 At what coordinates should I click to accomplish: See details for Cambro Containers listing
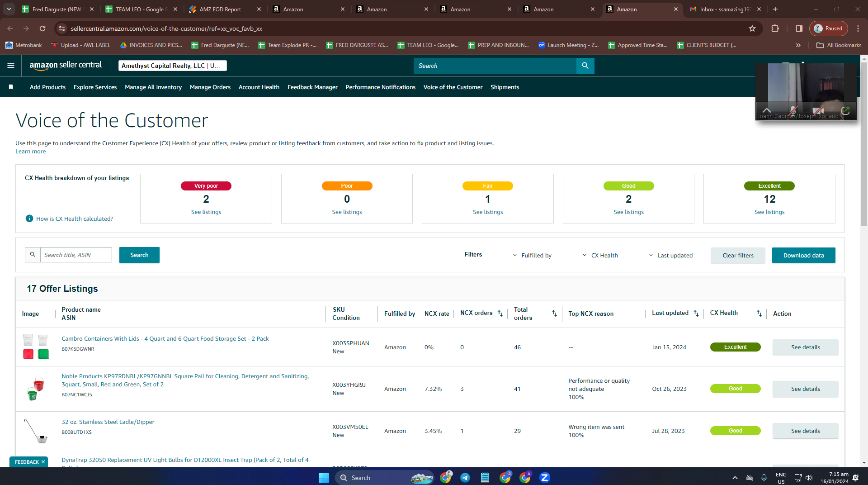coord(805,347)
